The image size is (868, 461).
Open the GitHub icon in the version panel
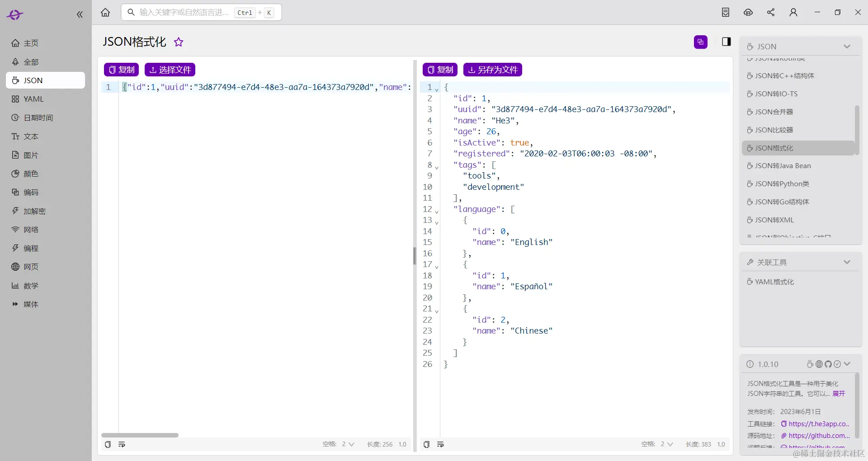click(828, 364)
